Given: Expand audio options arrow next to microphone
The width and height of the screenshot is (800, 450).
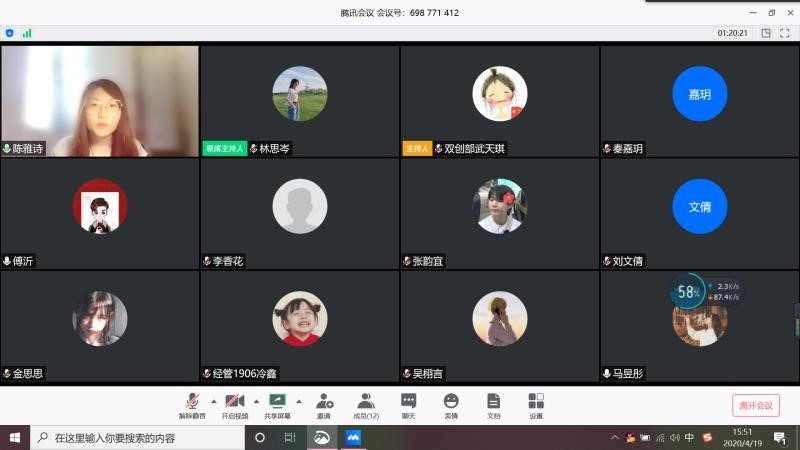Looking at the screenshot, I should click(213, 400).
